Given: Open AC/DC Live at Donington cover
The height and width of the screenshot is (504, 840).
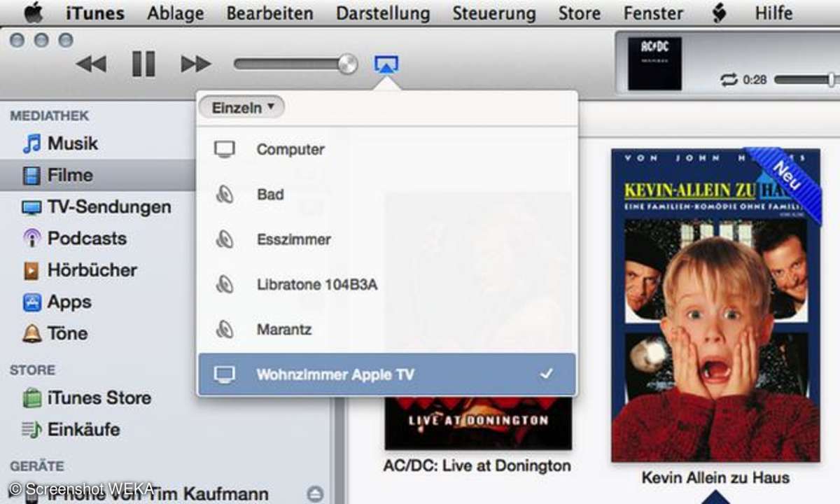Looking at the screenshot, I should [478, 423].
